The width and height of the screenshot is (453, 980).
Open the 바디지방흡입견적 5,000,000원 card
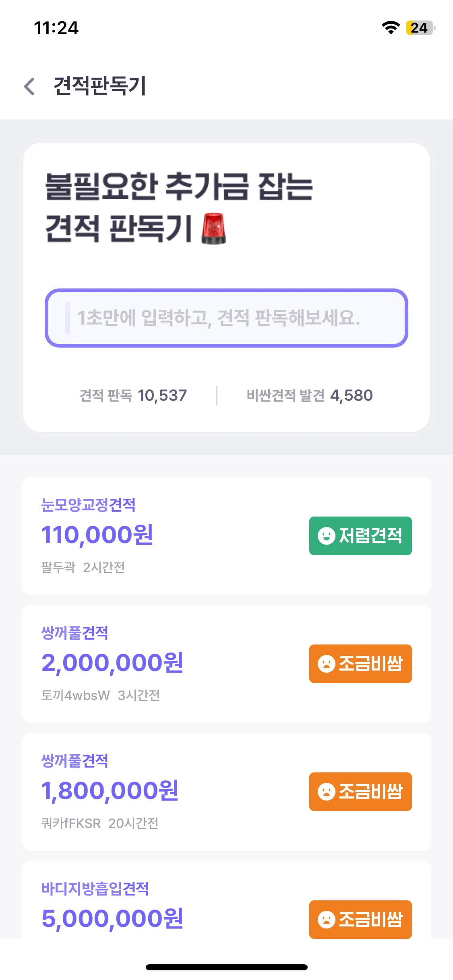pyautogui.click(x=161, y=905)
